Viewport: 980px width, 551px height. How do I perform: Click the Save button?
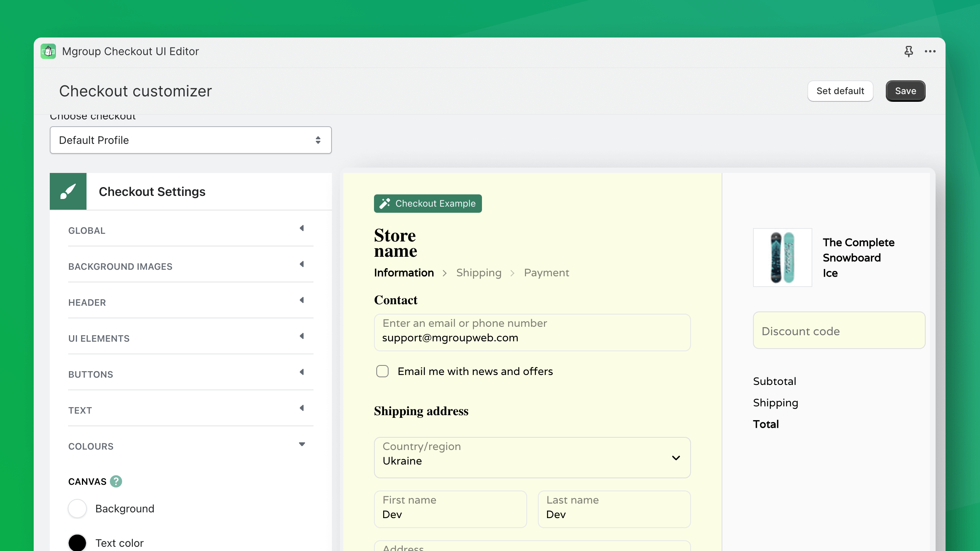click(x=905, y=91)
